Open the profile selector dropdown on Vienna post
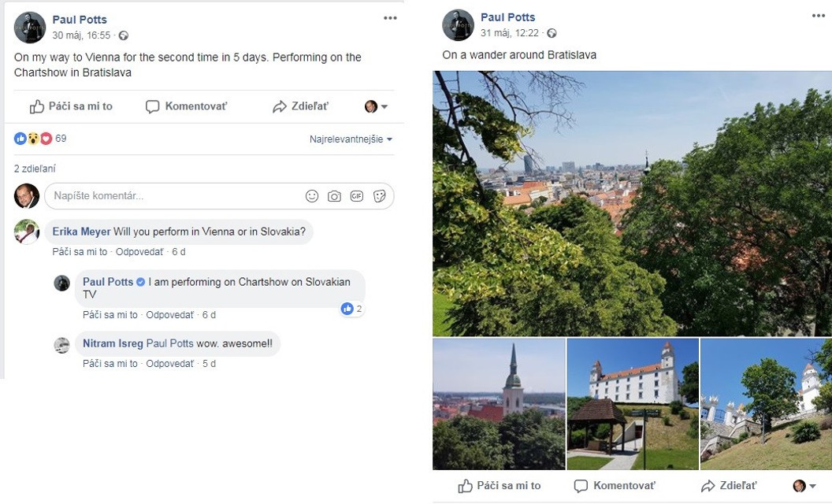This screenshot has height=504, width=832. [x=376, y=106]
